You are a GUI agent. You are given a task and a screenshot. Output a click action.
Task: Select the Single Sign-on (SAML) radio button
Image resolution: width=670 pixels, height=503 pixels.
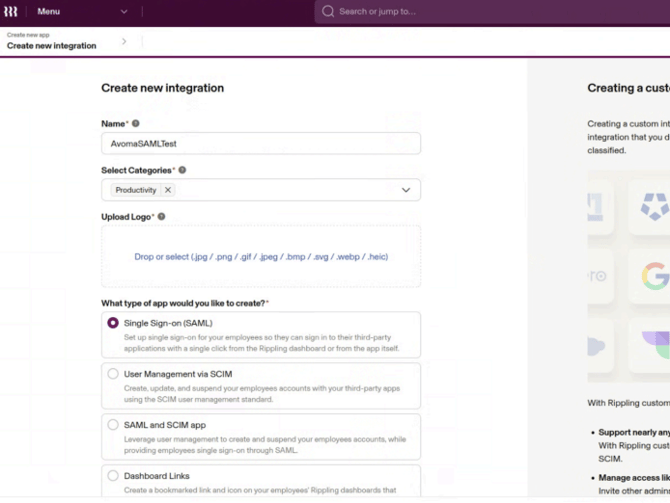(113, 323)
